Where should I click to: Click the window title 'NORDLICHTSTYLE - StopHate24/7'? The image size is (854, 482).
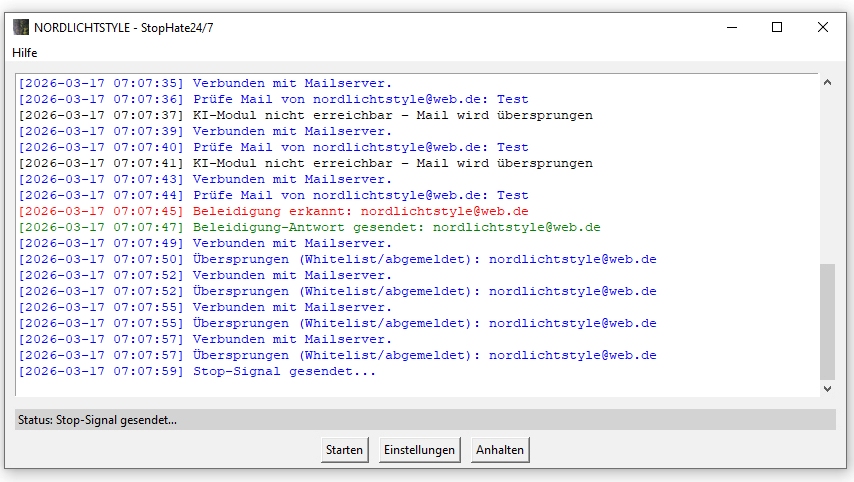click(x=124, y=27)
